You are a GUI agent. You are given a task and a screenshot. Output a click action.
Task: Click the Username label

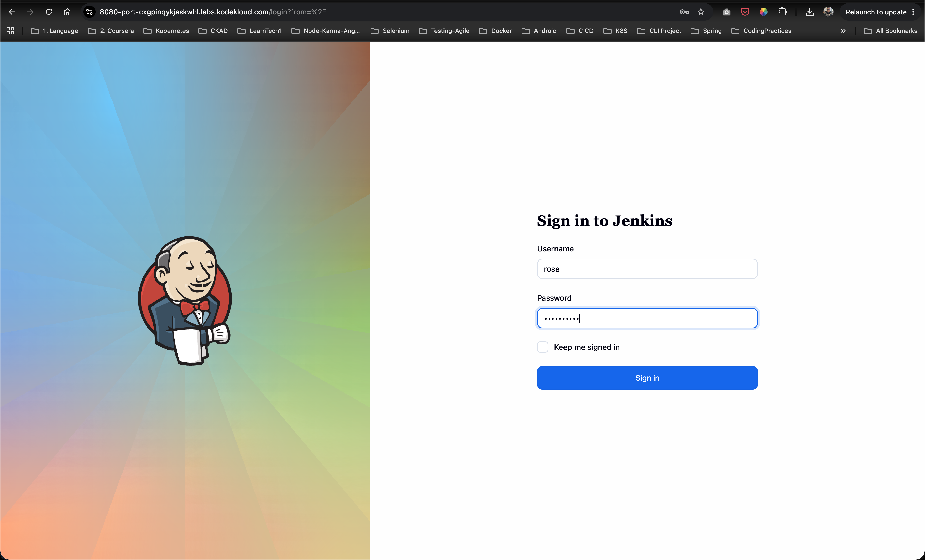pos(555,249)
